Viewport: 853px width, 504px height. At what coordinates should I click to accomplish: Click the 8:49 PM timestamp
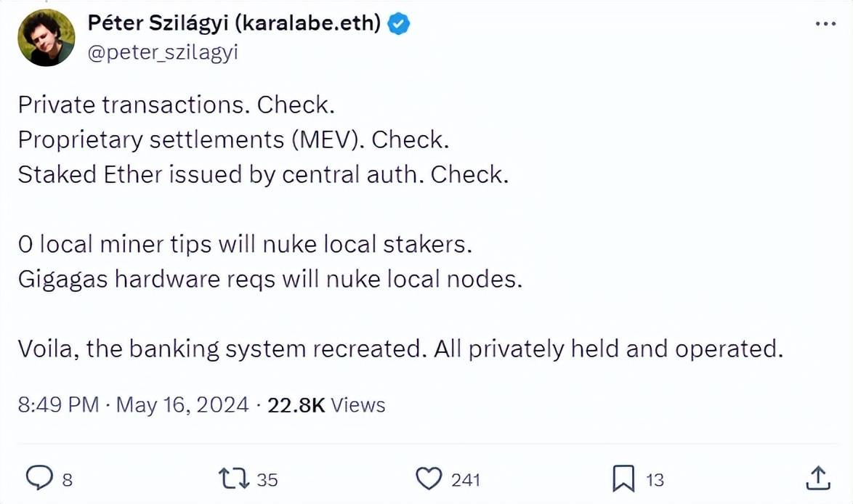[58, 405]
